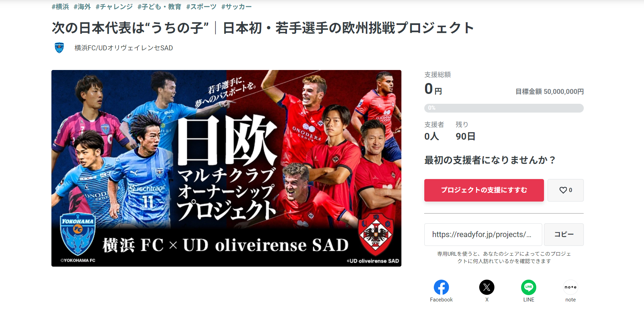The image size is (644, 312).
Task: Share project via X icon
Action: [487, 287]
